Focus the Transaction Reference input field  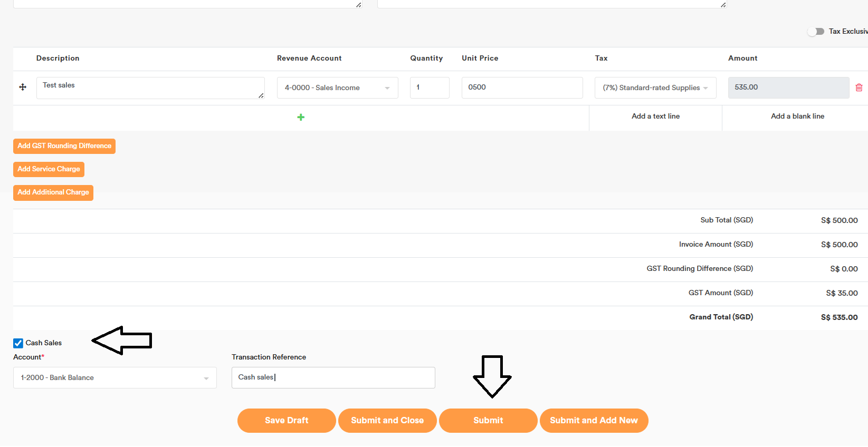[333, 377]
